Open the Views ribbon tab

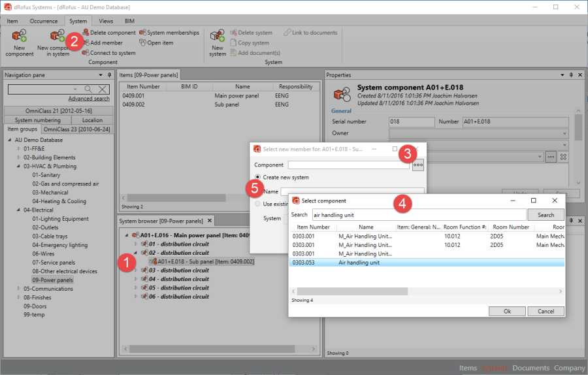click(106, 21)
